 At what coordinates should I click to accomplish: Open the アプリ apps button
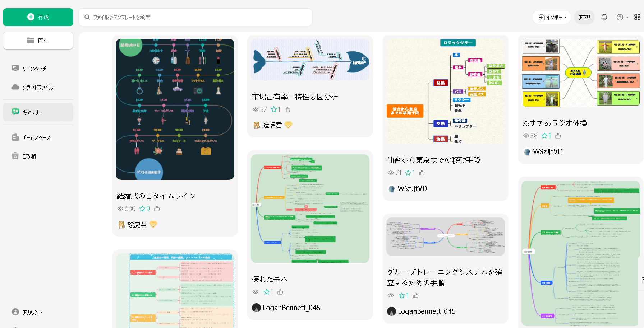coord(584,17)
